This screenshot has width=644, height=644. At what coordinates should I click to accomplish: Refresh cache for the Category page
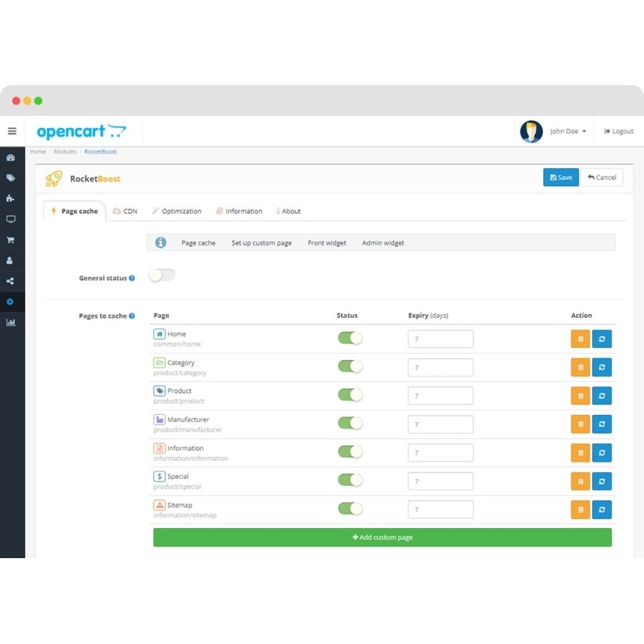[602, 367]
